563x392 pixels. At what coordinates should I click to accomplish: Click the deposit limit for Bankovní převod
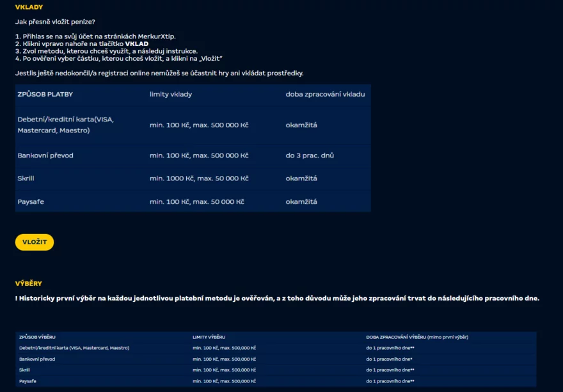[x=199, y=155]
